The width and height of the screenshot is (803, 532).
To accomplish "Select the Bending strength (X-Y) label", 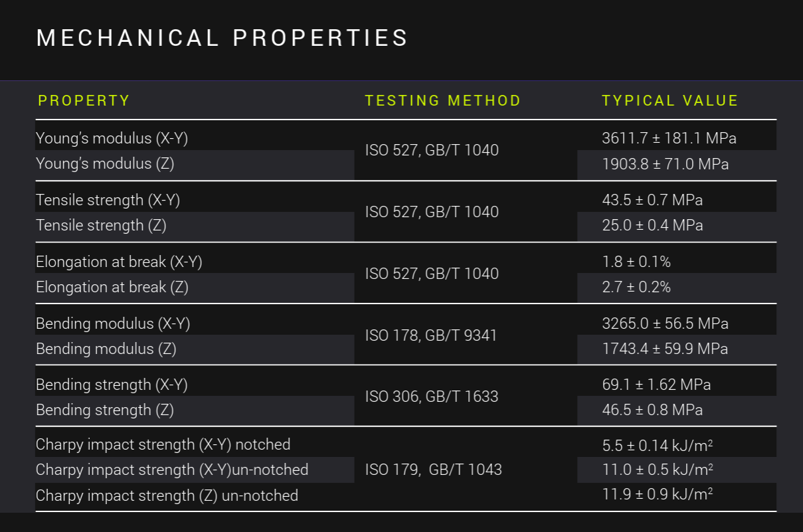I will point(112,385).
